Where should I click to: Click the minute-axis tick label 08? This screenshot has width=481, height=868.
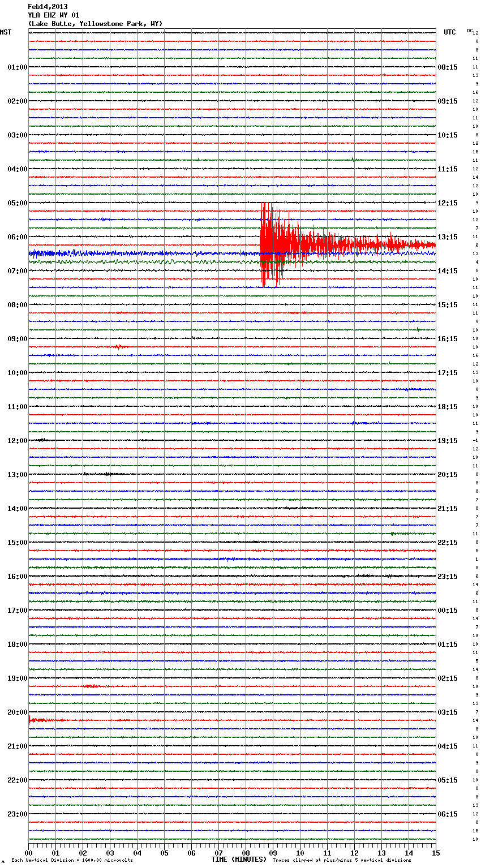coord(246,853)
